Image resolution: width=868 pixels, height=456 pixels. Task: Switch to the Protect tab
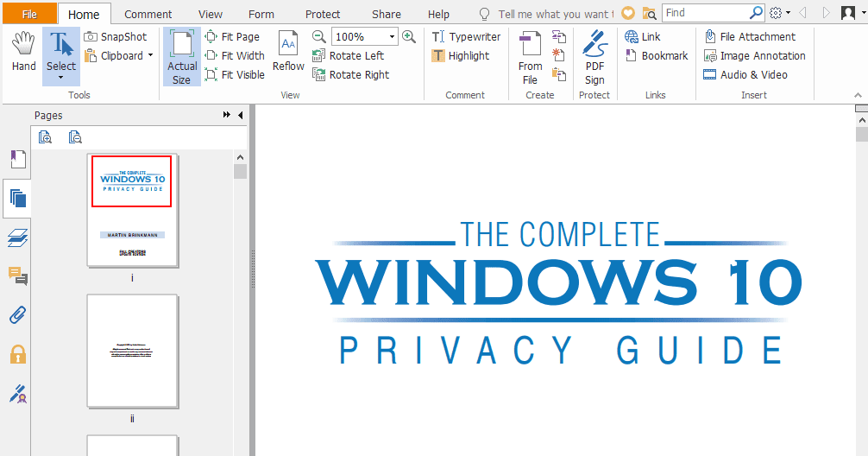pyautogui.click(x=323, y=14)
